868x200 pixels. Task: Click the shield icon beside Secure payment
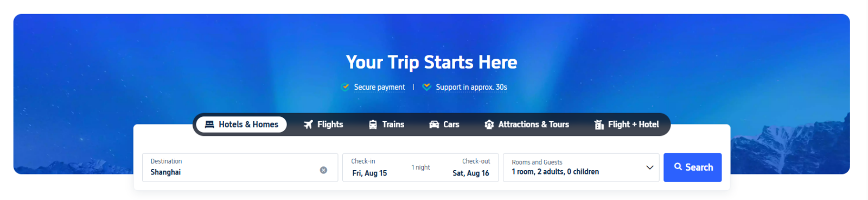(x=345, y=87)
